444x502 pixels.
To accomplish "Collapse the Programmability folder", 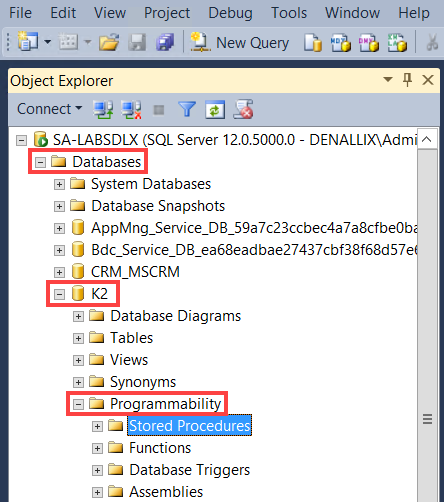I will pos(78,404).
